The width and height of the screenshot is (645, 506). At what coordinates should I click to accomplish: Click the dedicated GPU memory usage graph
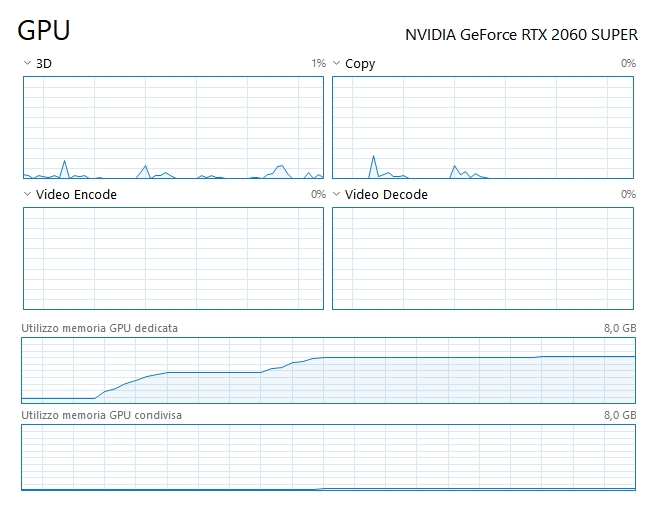(x=329, y=370)
